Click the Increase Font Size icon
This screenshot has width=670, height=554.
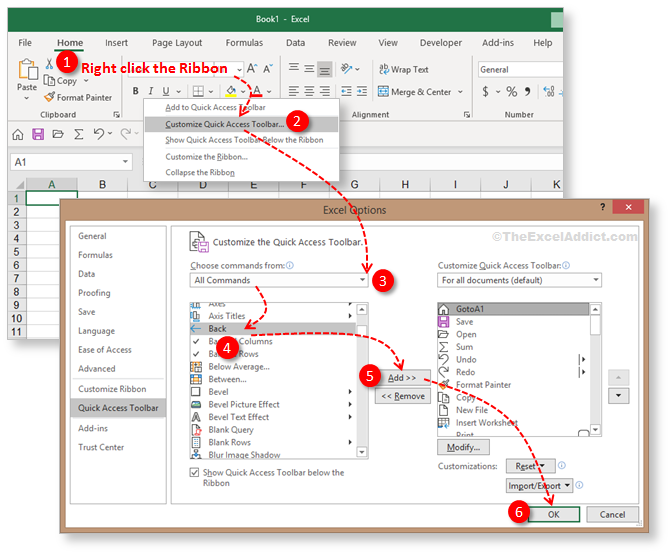coord(252,68)
